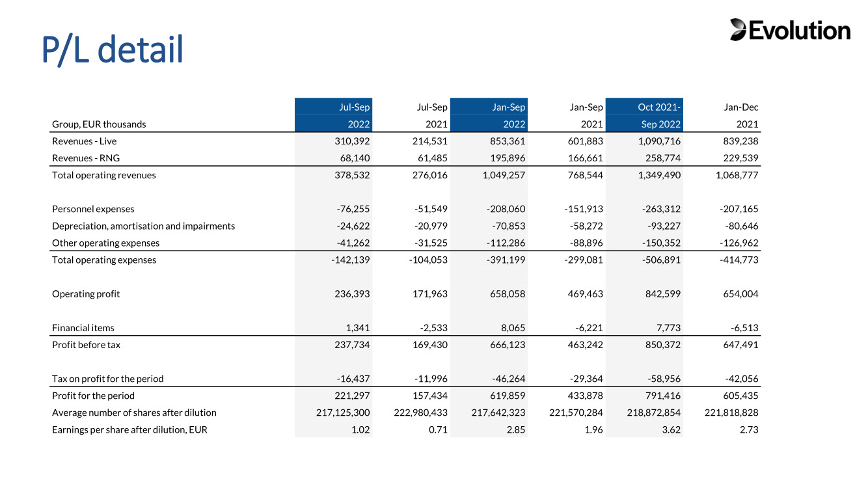The image size is (868, 488).
Task: Click the operating profit value 236,393
Action: 352,293
